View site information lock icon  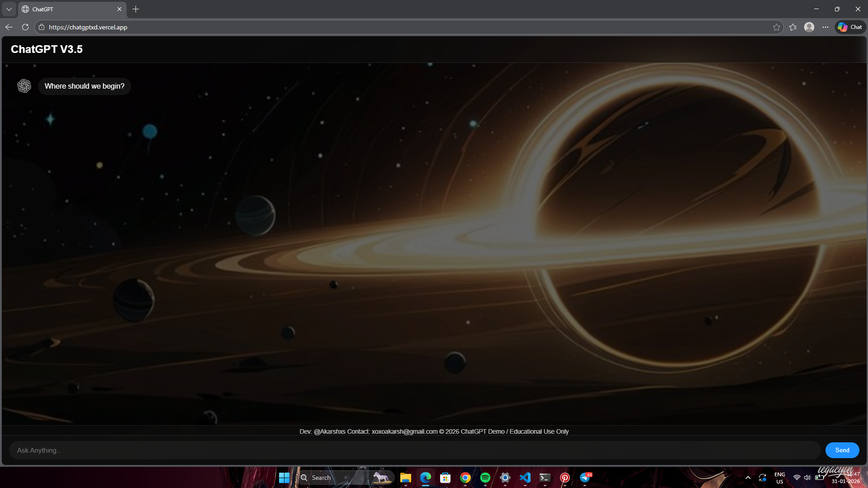point(42,27)
